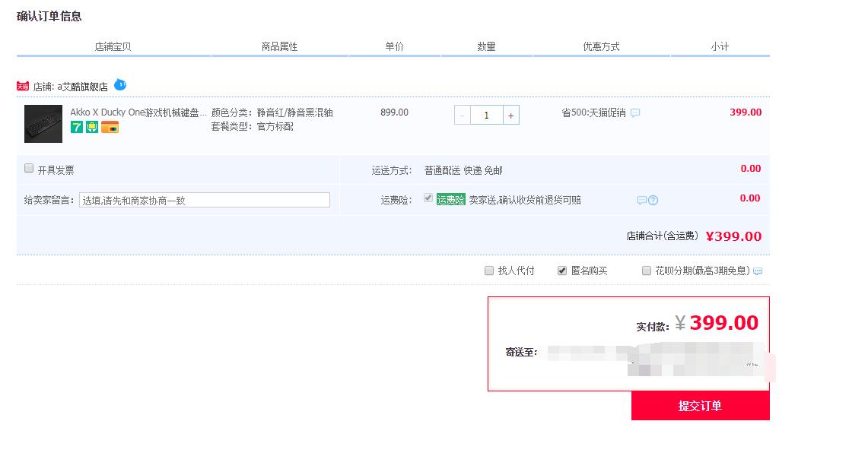Click the comment bubble icon in the 运费险 row

pyautogui.click(x=641, y=200)
